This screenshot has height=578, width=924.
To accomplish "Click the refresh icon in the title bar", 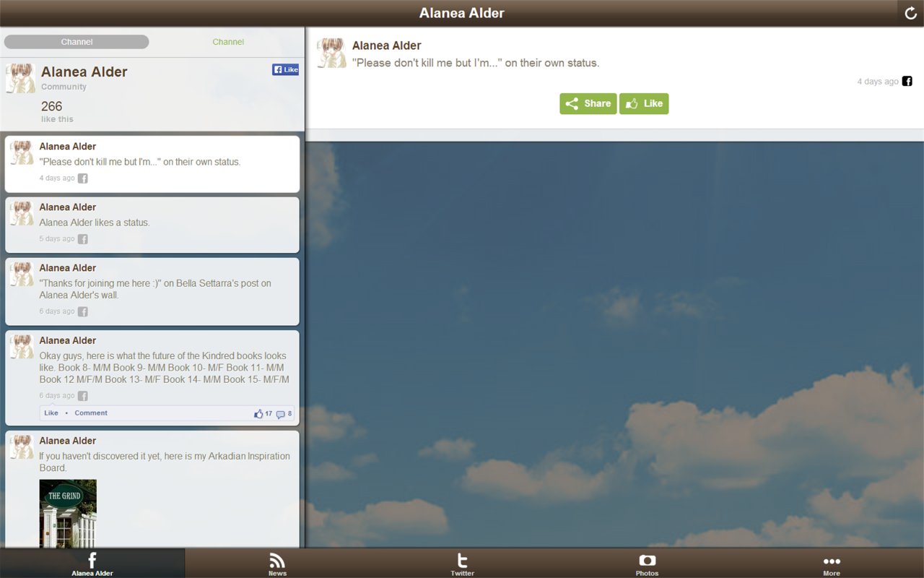I will pyautogui.click(x=910, y=12).
